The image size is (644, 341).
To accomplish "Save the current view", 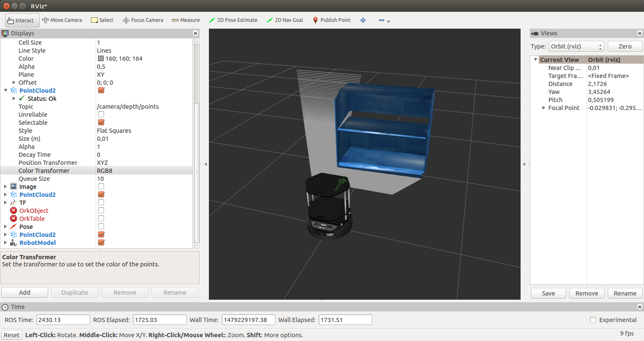I will [x=548, y=293].
